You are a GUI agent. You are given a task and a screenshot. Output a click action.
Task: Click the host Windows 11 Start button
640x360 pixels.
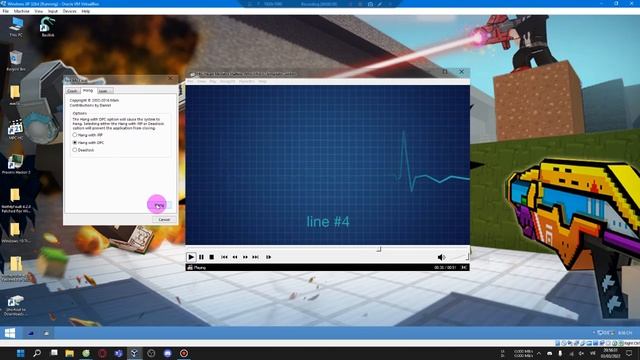click(x=20, y=353)
